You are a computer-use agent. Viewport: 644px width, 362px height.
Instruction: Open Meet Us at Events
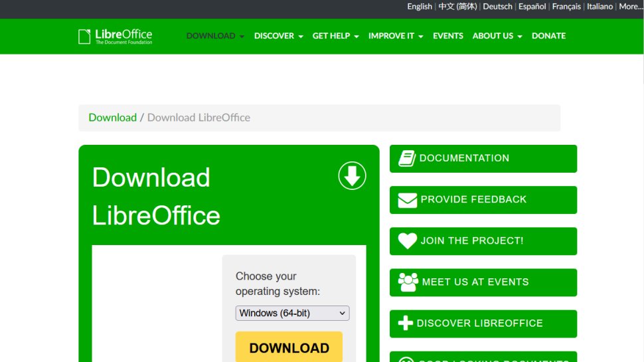(483, 283)
